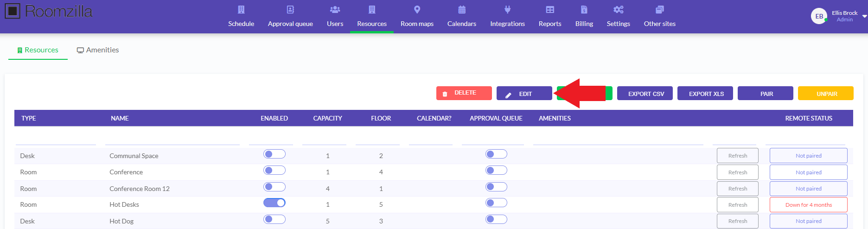
Task: Sort resources by Name column header
Action: 120,118
